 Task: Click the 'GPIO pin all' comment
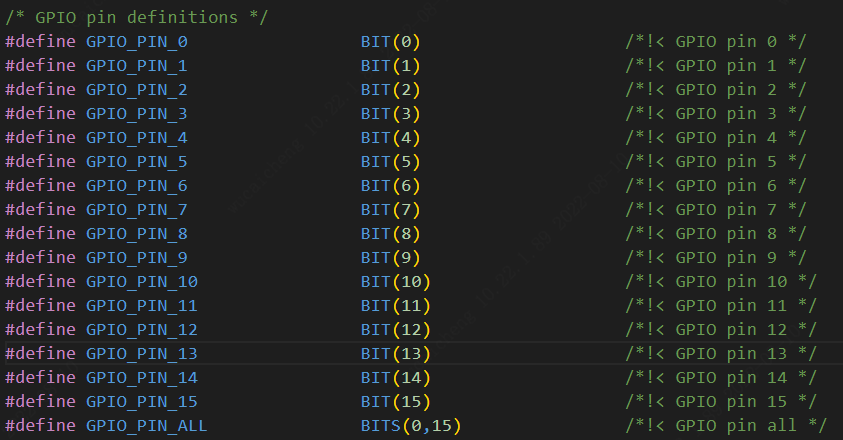pos(727,426)
